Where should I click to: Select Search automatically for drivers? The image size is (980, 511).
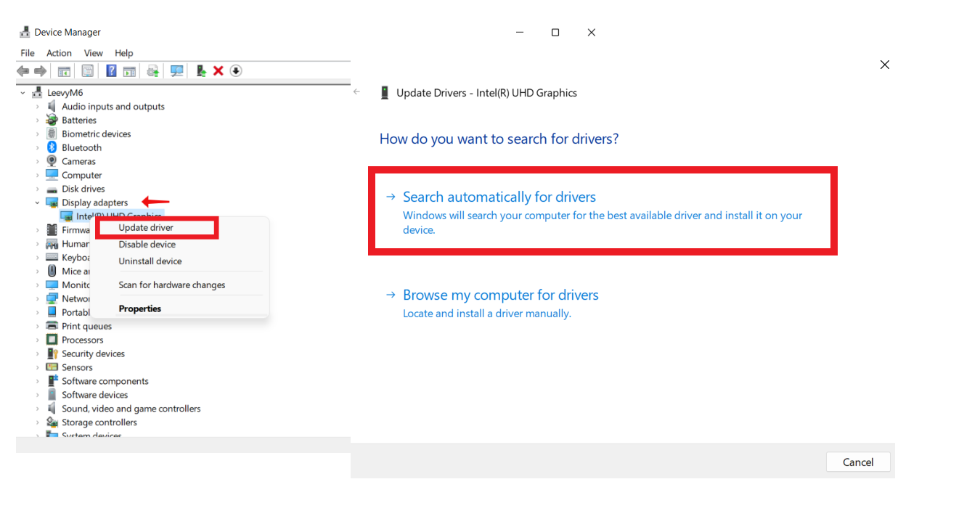pos(603,211)
